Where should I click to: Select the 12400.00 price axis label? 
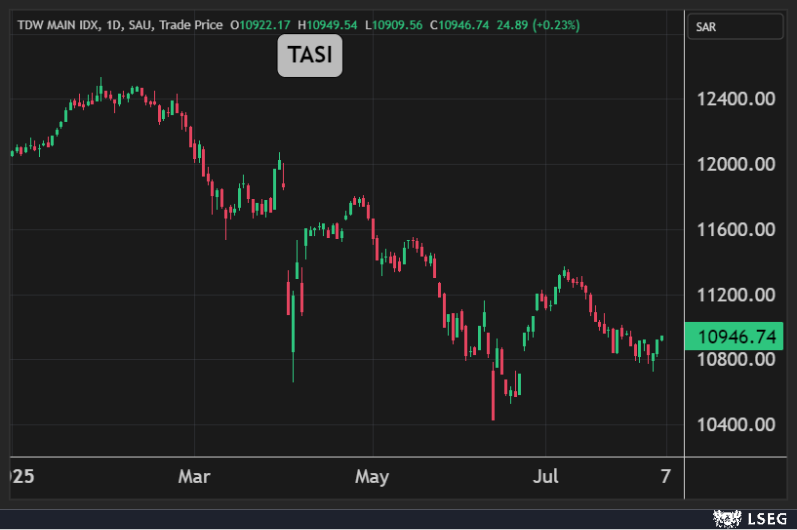[738, 99]
